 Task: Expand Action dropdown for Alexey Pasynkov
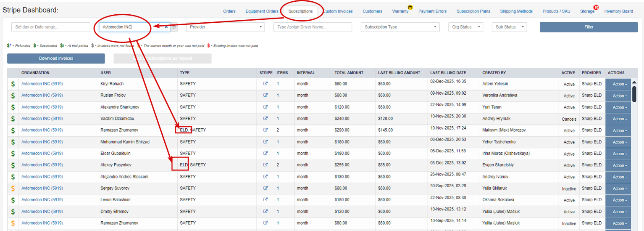pyautogui.click(x=618, y=165)
